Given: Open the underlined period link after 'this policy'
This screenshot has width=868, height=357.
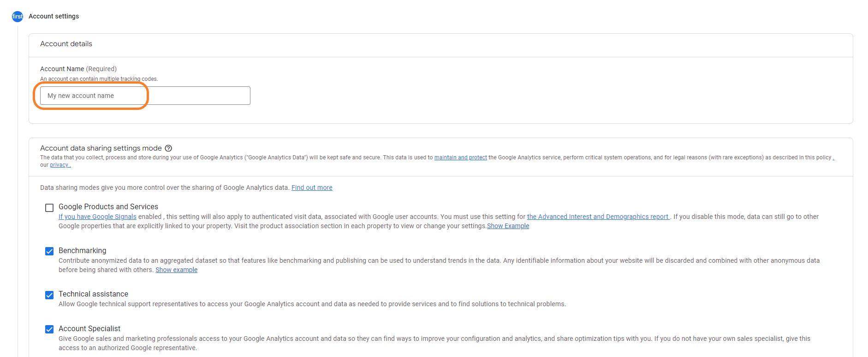Looking at the screenshot, I should (x=833, y=157).
